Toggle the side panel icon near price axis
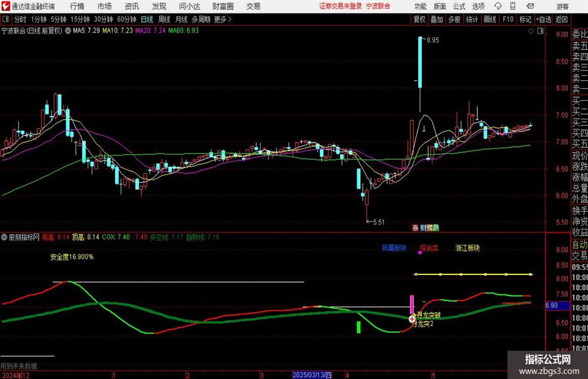This screenshot has width=588, height=379. pyautogui.click(x=540, y=31)
